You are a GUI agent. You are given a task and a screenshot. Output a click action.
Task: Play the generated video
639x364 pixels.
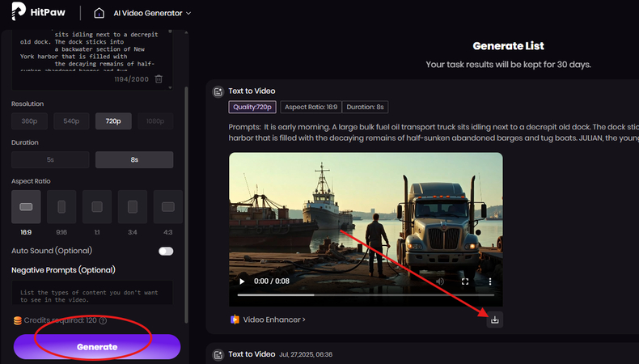click(x=242, y=281)
